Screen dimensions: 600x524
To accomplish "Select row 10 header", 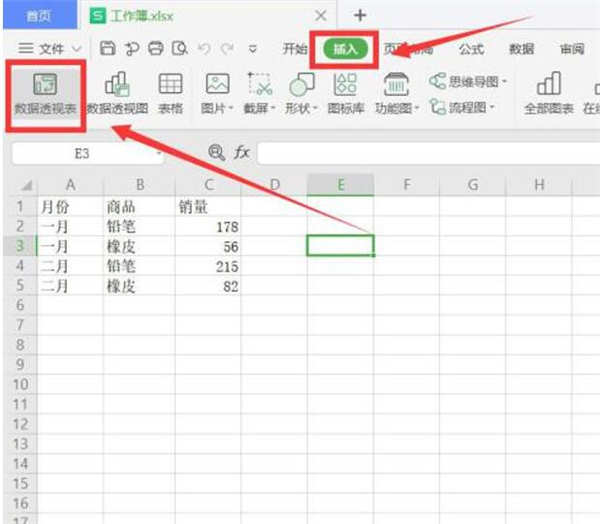I will pyautogui.click(x=20, y=384).
